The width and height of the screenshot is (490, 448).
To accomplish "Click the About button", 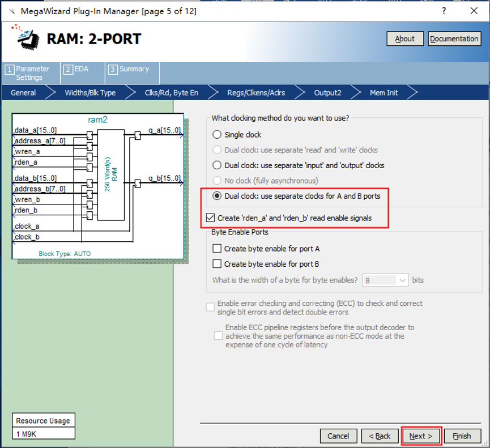I will pyautogui.click(x=404, y=39).
